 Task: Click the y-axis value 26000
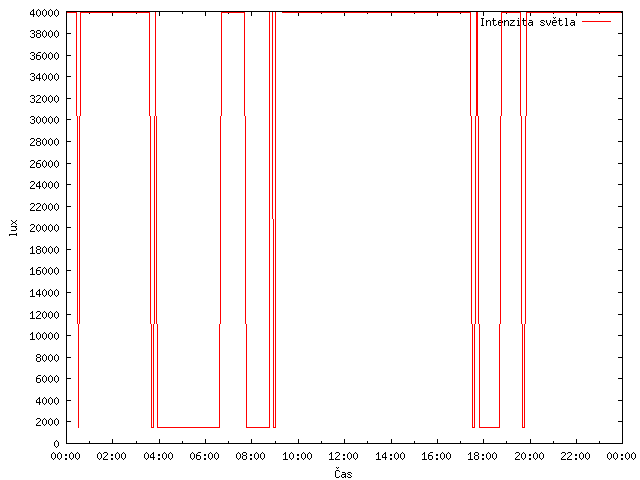coord(44,164)
